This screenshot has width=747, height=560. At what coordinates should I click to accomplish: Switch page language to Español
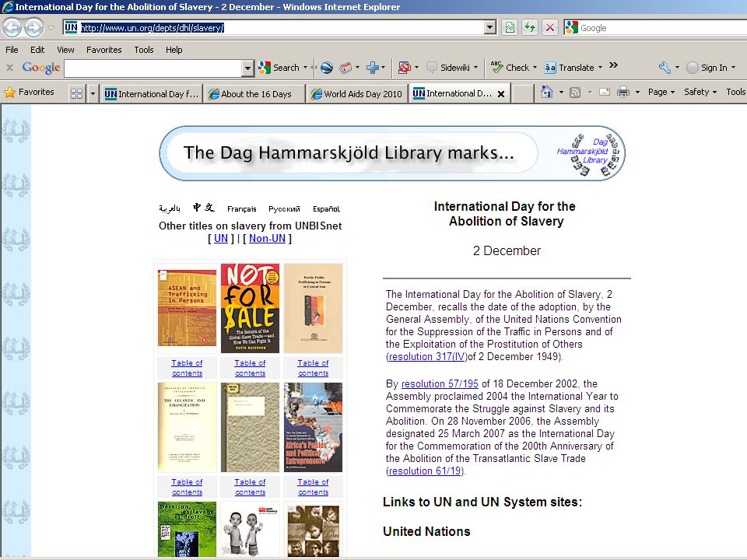point(326,208)
